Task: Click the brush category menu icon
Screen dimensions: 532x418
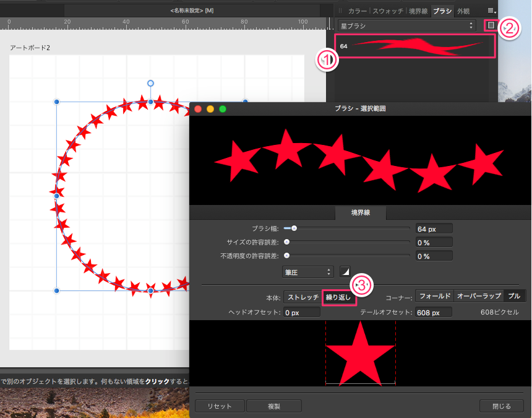Action: (x=491, y=25)
